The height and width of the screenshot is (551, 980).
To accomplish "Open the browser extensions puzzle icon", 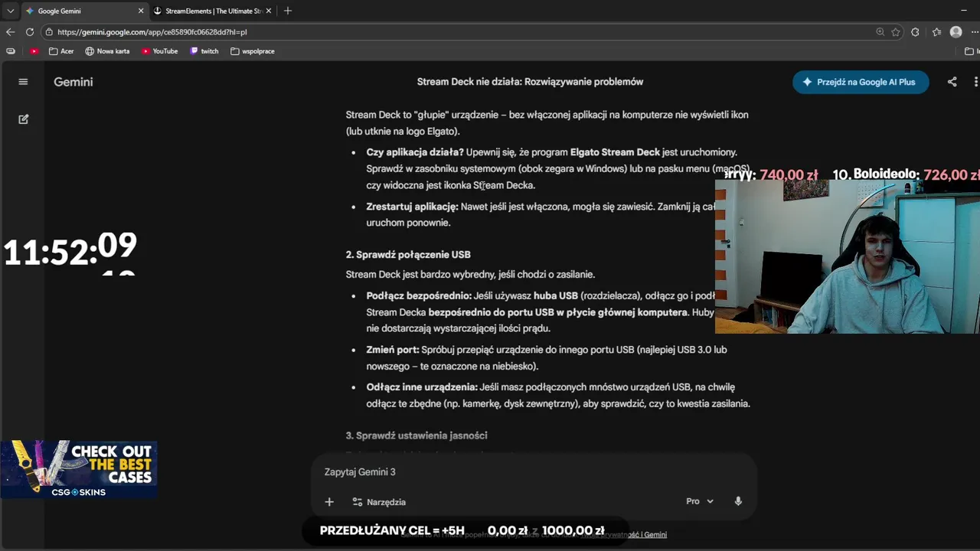I will (916, 32).
